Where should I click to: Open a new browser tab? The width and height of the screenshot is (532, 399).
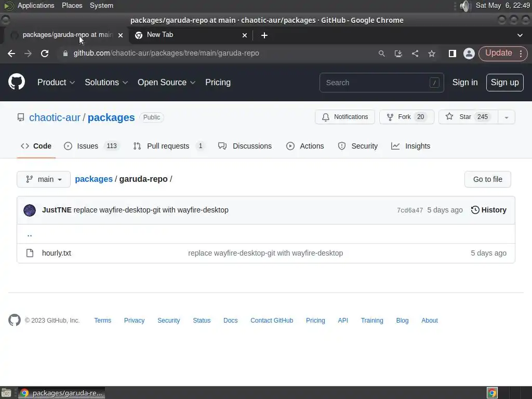[264, 35]
